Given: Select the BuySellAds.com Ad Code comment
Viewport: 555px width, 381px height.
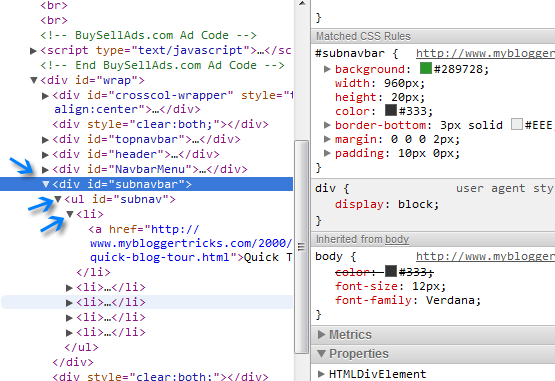Looking at the screenshot, I should [x=148, y=35].
